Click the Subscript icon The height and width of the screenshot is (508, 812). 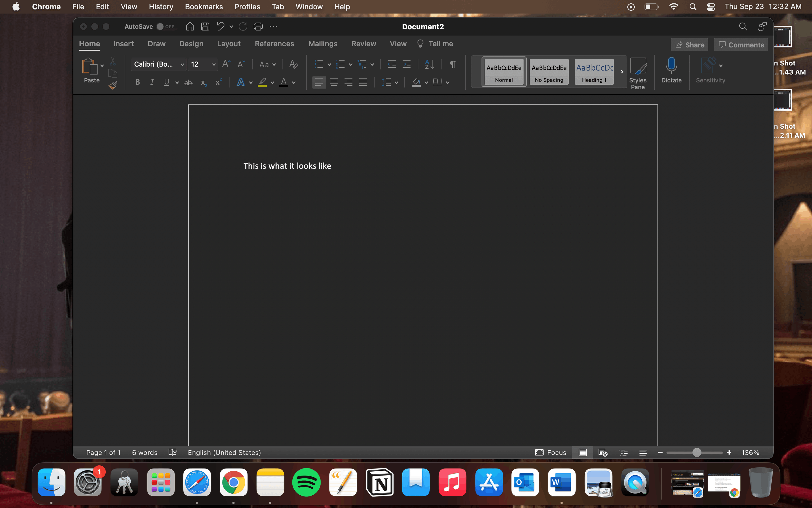204,83
